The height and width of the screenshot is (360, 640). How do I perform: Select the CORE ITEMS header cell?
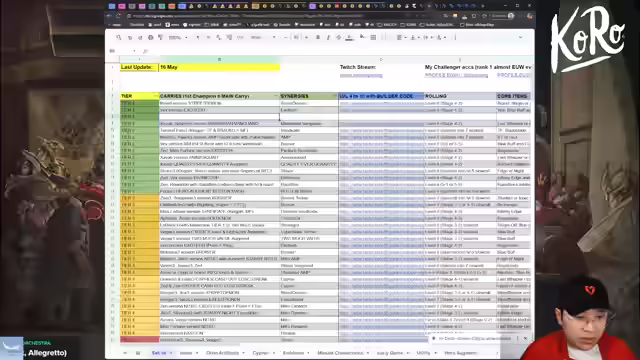513,96
